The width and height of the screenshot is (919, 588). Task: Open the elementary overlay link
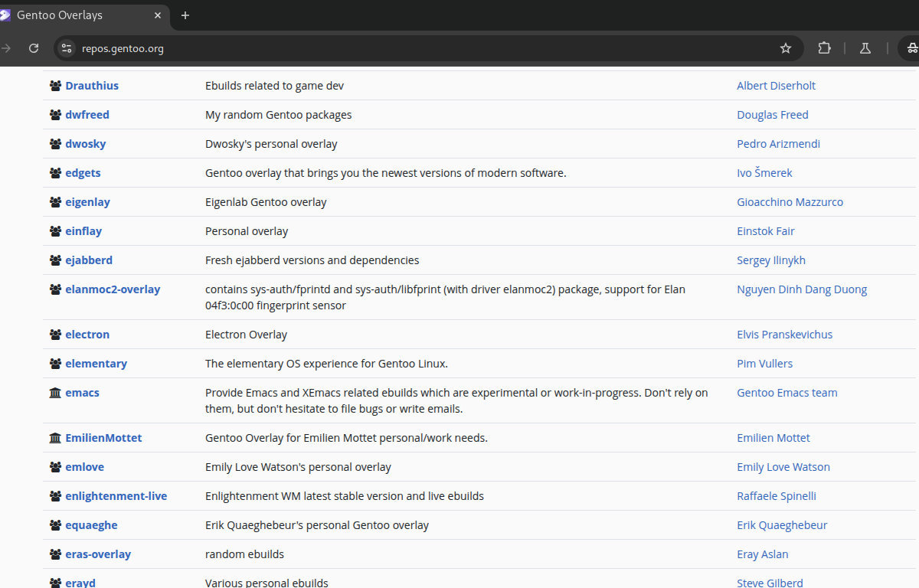(x=96, y=364)
